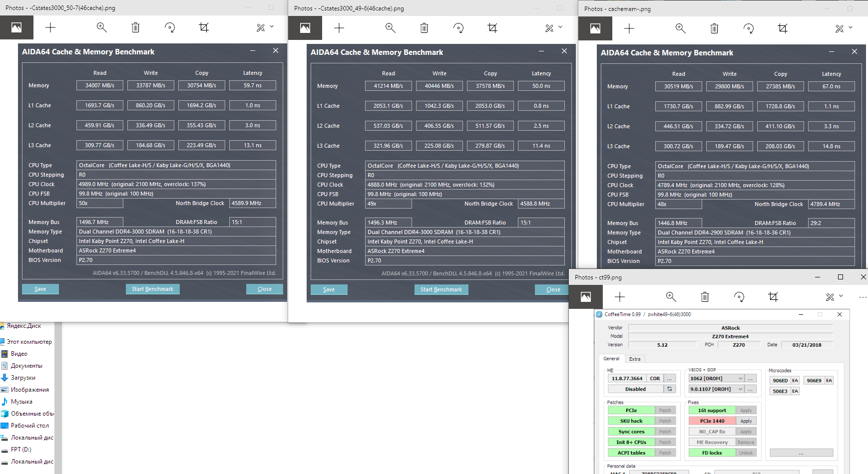Expand Edit & Create menu in ct99.png Photos window

[x=834, y=297]
